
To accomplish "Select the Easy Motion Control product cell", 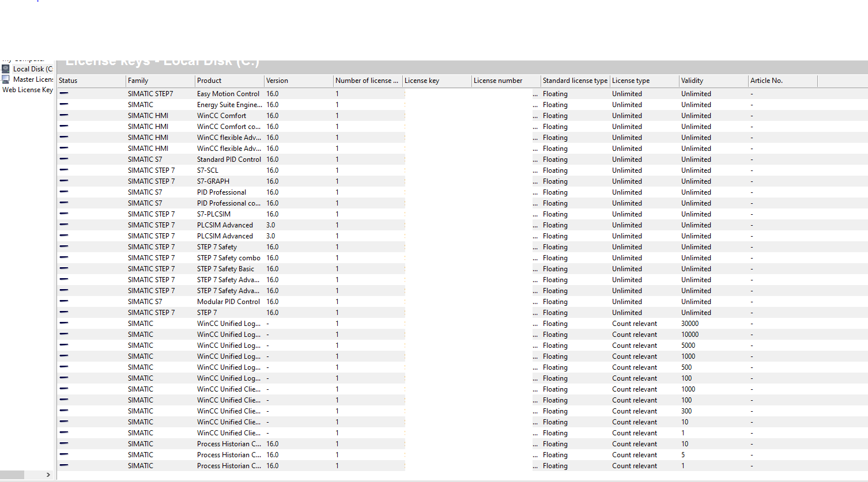I will [x=228, y=94].
